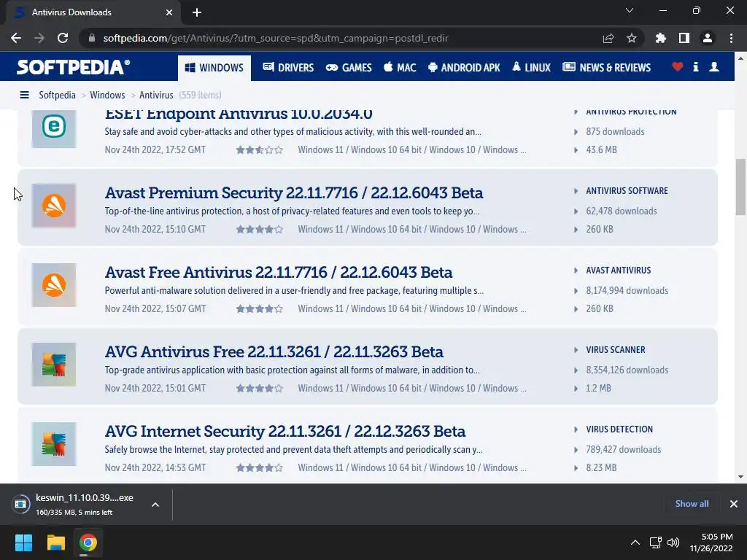
Task: Open the taskbar clock and date
Action: point(711,542)
